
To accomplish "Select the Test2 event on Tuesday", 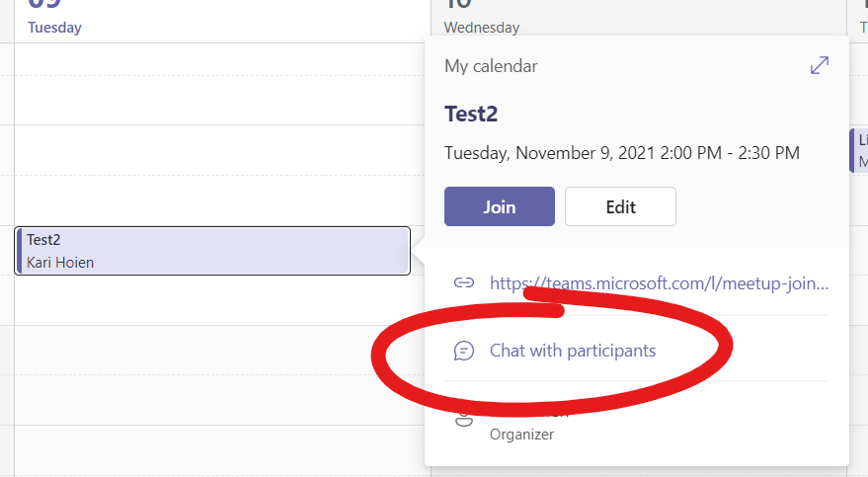I will tap(212, 251).
